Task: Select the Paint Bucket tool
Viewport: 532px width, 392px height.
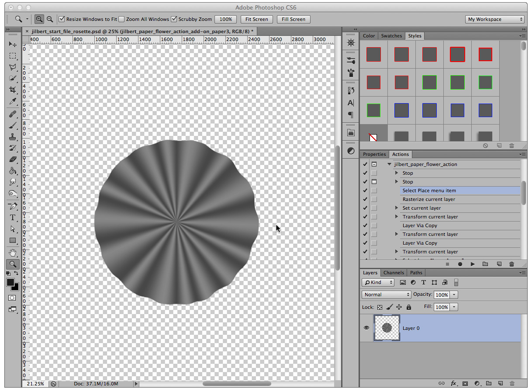Action: 13,171
